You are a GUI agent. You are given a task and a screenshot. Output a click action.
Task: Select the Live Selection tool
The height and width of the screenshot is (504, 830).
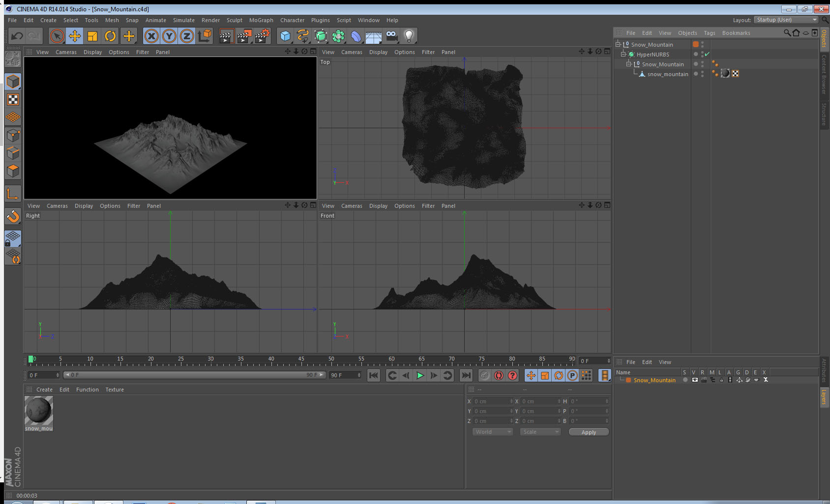tap(57, 36)
